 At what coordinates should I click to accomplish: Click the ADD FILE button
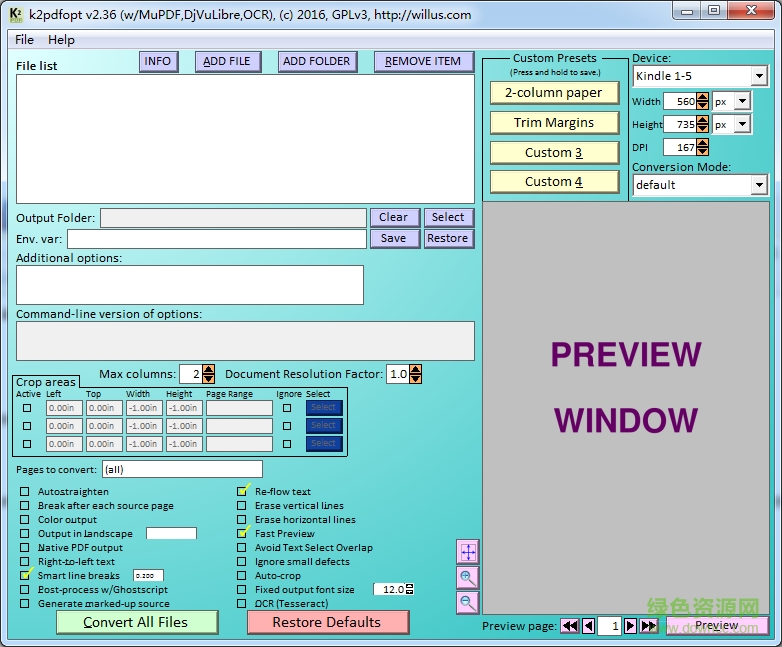(x=228, y=61)
